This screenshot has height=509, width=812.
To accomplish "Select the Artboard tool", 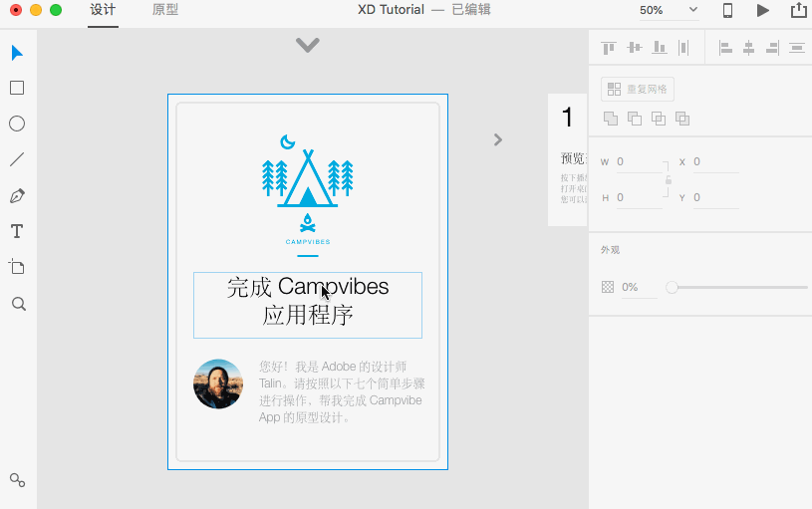I will 17,267.
